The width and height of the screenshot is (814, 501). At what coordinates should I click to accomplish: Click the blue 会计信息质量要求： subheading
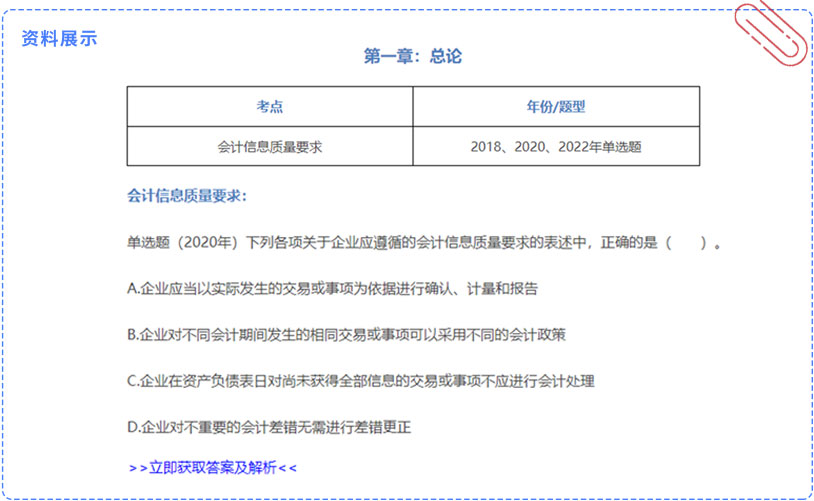pyautogui.click(x=186, y=195)
